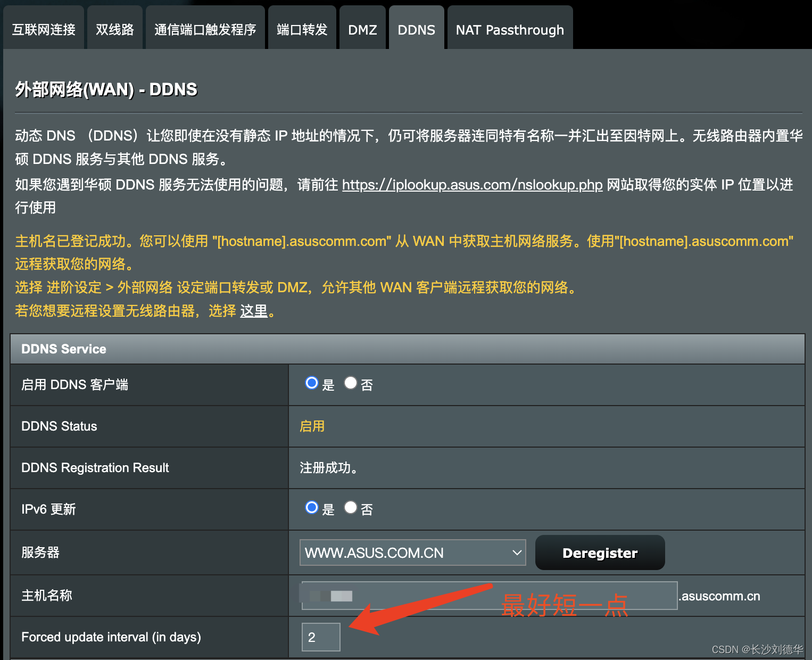Set 启用 DDNS 客户端 to 是

[x=312, y=383]
